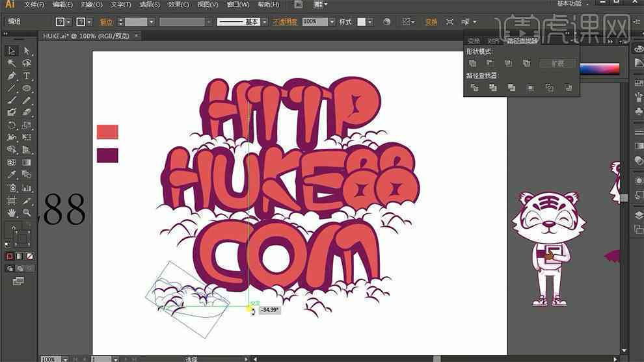This screenshot has height=362, width=644.
Task: Click the Merge pathfinder icon
Action: click(511, 88)
